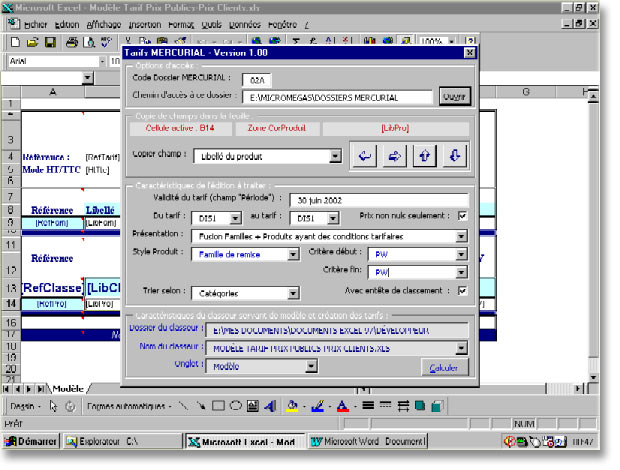
Task: Click the Line Color swatch
Action: click(318, 406)
